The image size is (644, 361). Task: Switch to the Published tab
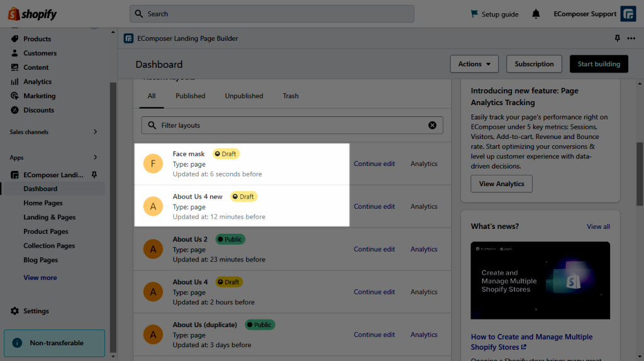click(191, 96)
